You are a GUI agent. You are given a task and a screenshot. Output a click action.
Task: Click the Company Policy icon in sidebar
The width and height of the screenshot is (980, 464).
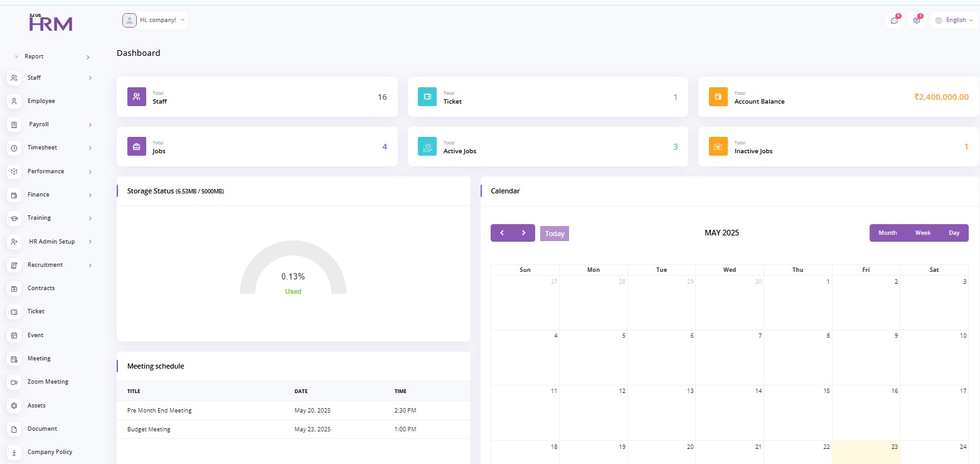click(x=14, y=452)
